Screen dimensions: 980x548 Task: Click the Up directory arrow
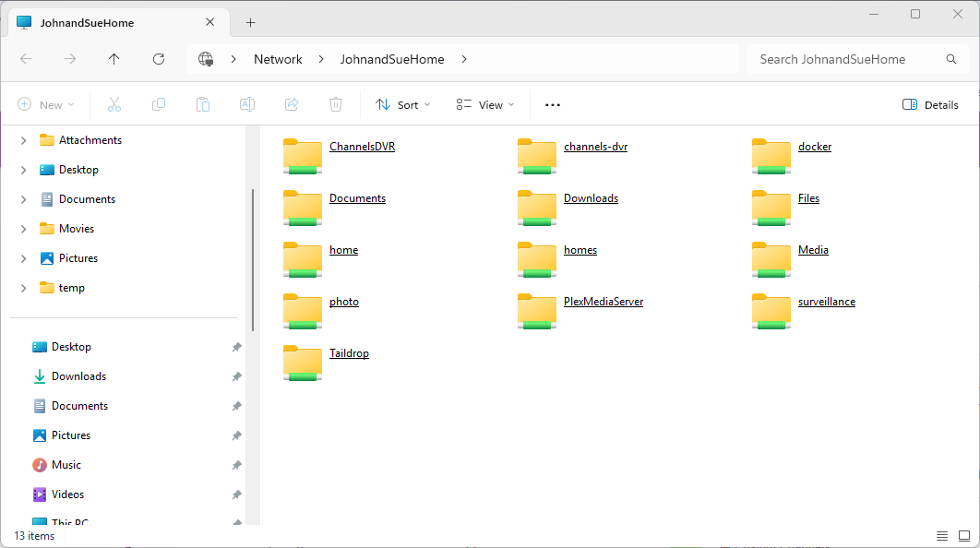(x=114, y=59)
